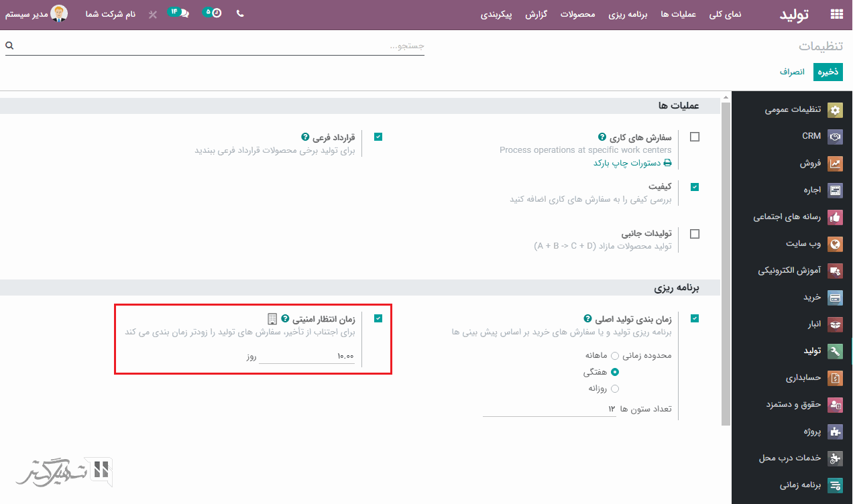Edit تعداد ستون ها field value
This screenshot has height=504, width=853.
[550, 409]
